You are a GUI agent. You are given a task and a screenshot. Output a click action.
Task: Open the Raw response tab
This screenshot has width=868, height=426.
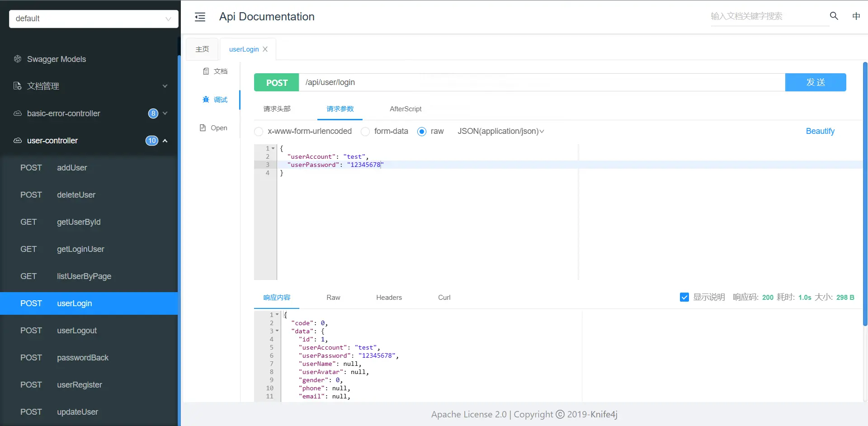pyautogui.click(x=333, y=298)
